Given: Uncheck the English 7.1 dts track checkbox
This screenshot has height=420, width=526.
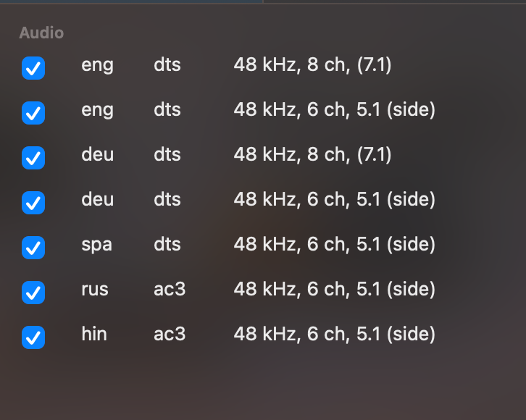Looking at the screenshot, I should coord(33,68).
